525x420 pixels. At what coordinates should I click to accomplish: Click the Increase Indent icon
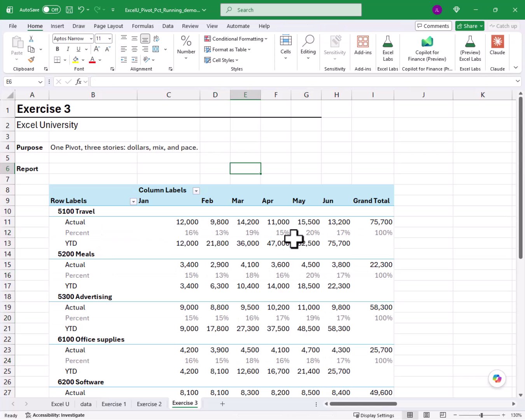[134, 60]
